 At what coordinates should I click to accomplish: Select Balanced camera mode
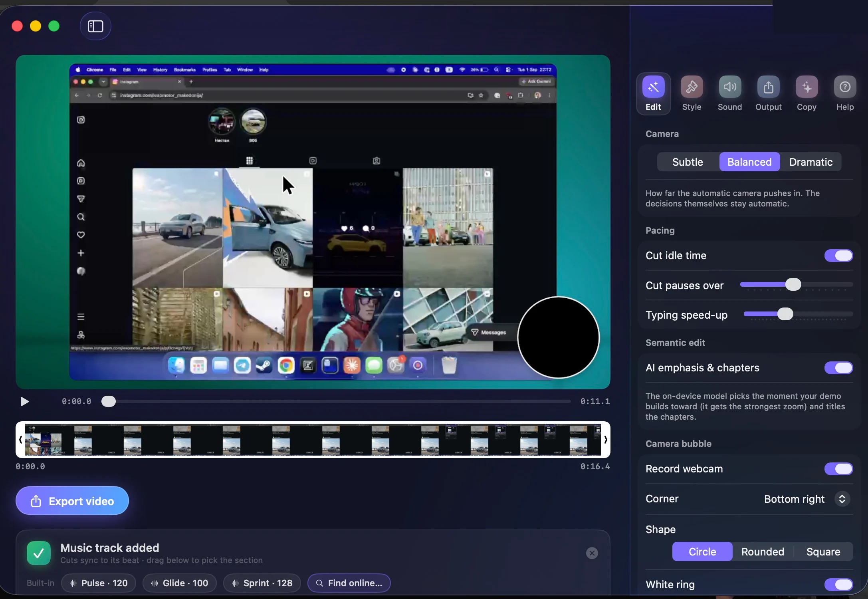[x=749, y=162]
